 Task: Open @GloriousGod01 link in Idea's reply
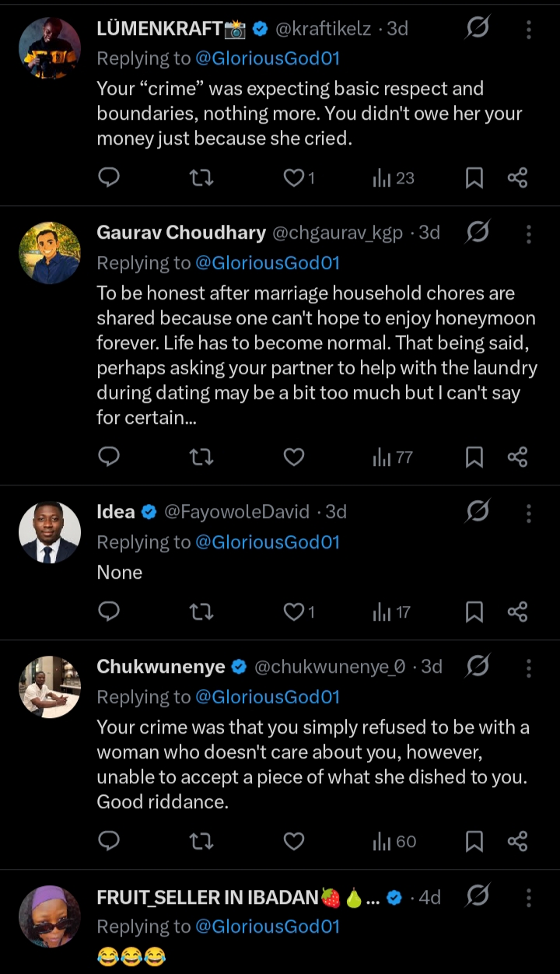[x=268, y=542]
